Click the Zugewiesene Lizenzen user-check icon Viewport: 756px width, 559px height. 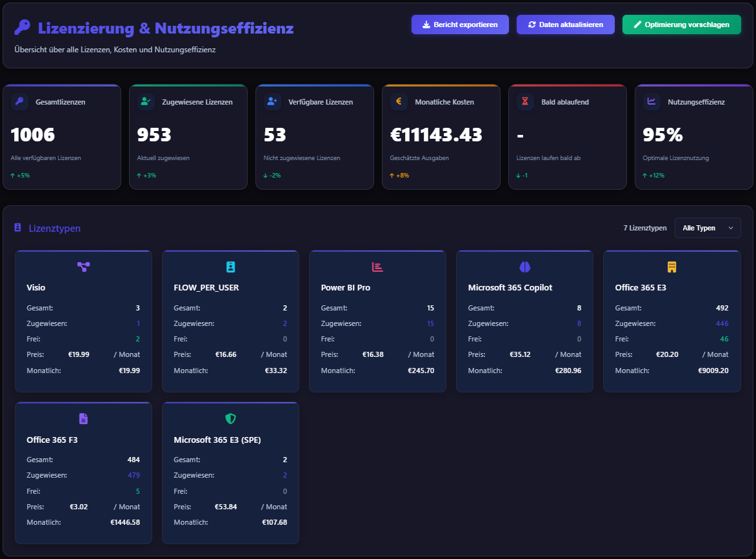(146, 101)
